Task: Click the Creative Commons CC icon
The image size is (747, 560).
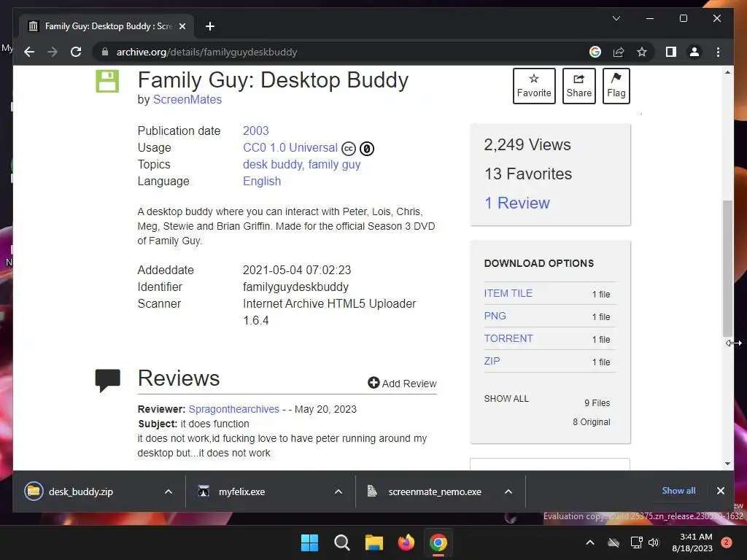Action: tap(349, 149)
